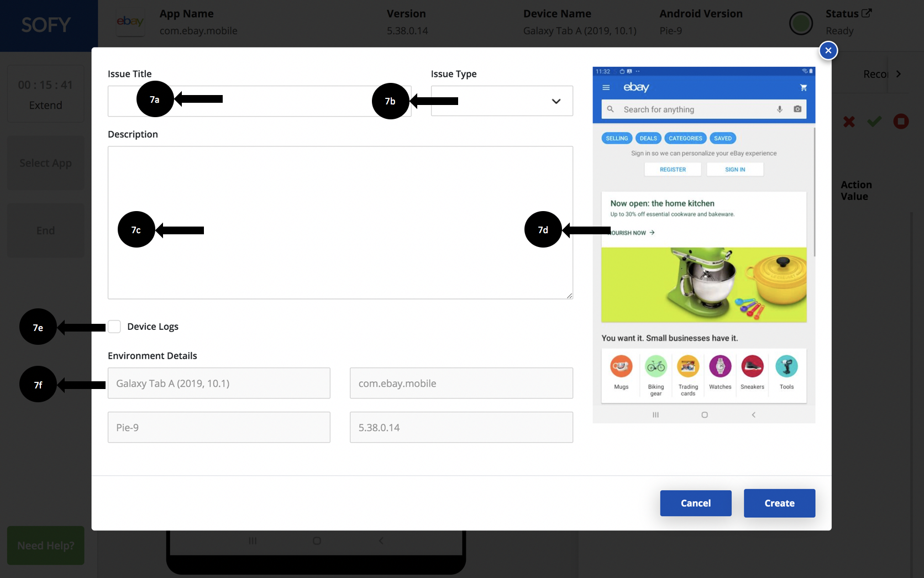Click the Android back button in preview
924x578 pixels.
[753, 414]
